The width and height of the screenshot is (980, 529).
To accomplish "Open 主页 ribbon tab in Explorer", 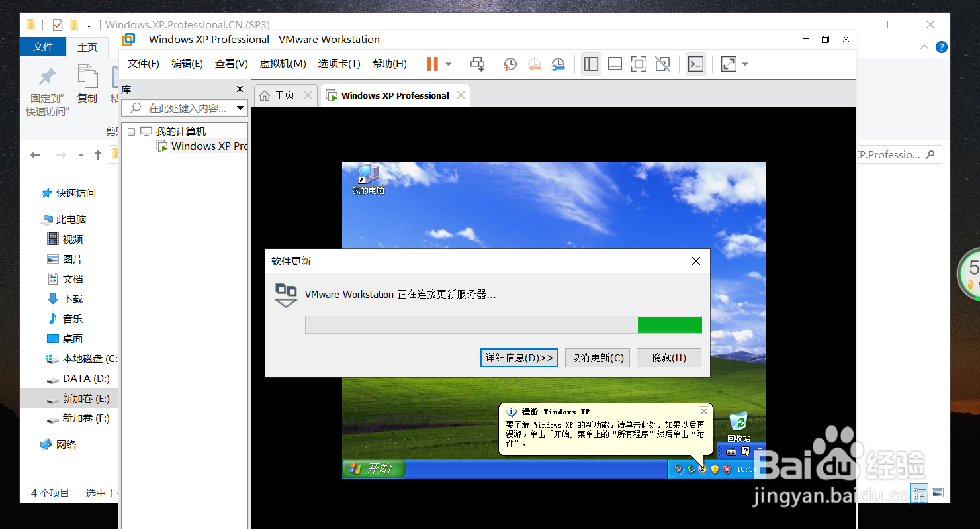I will point(87,47).
